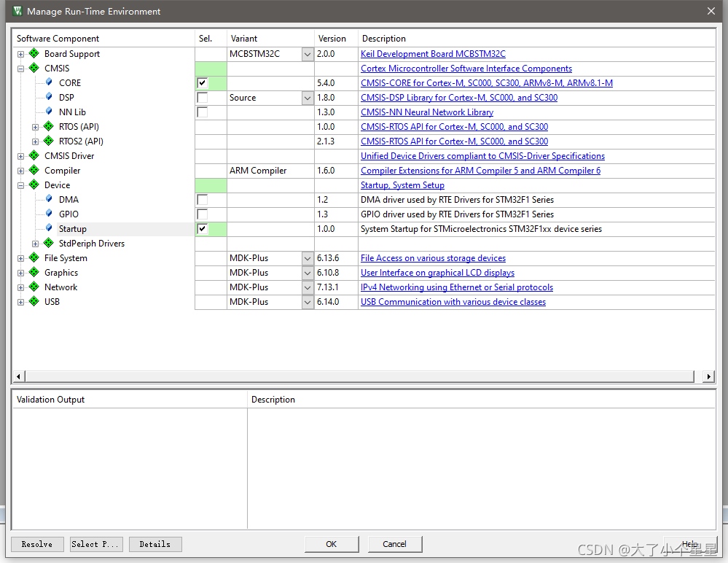Click the green RTOS2 (API) icon
Viewport: 728px width, 563px height.
[49, 141]
